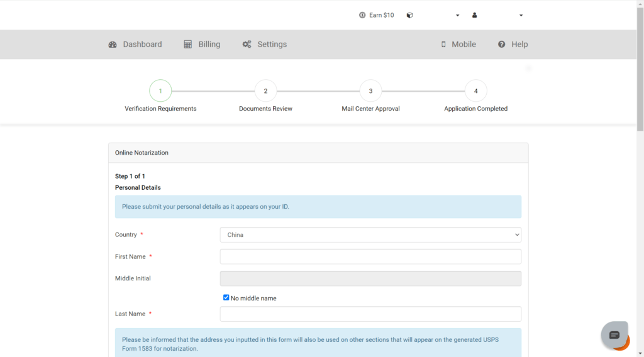Select step 1 Verification Requirements circle

click(160, 91)
